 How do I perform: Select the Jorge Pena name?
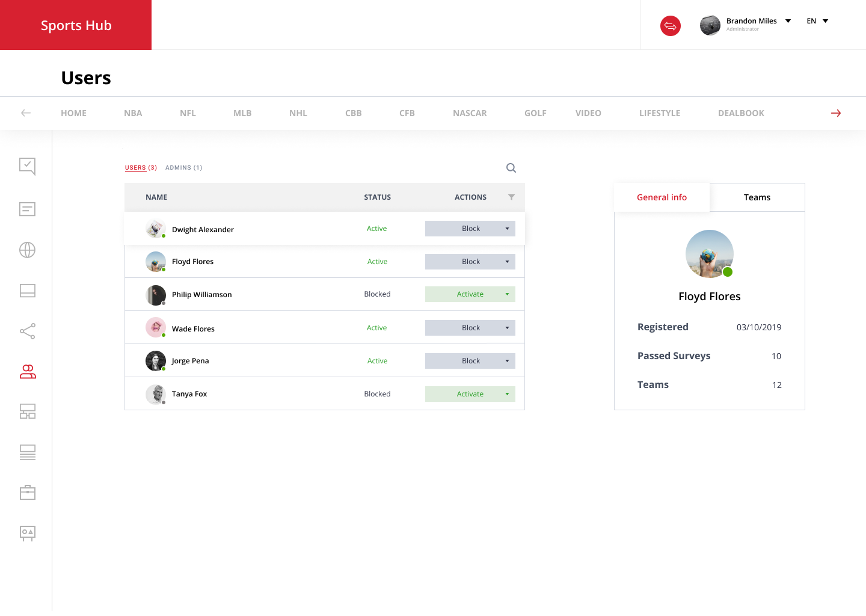[x=190, y=361]
